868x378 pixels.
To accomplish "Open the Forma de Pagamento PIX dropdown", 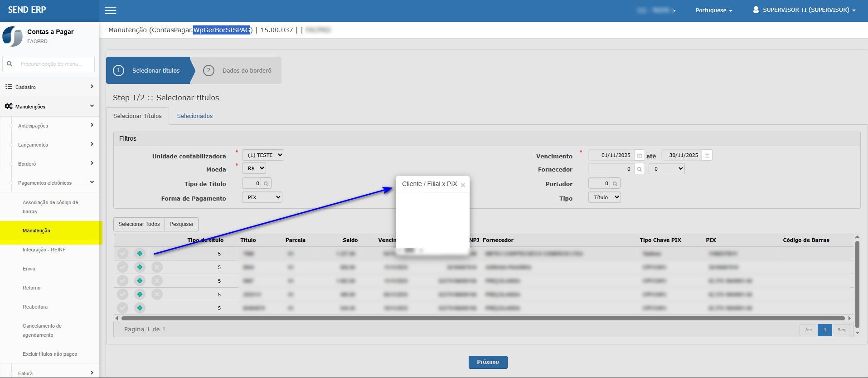I will point(262,197).
